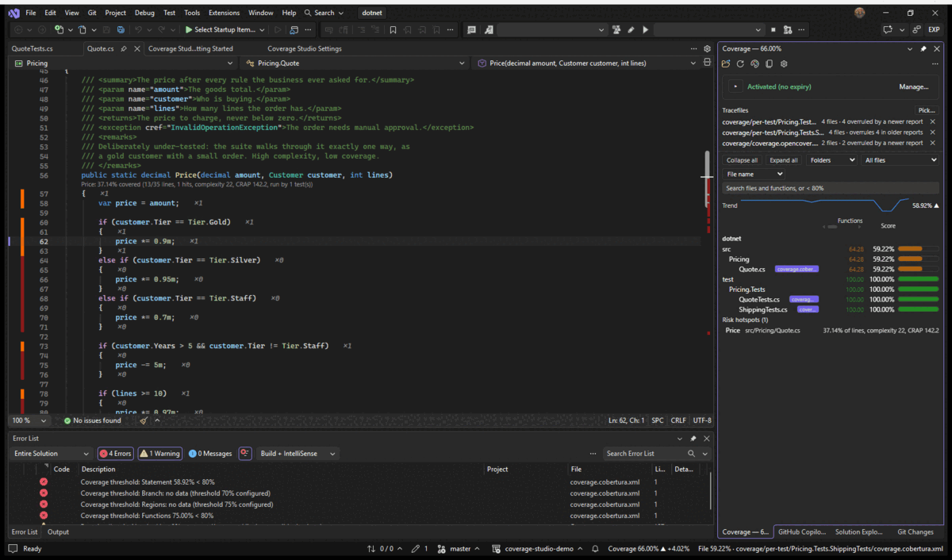The image size is (952, 560).
Task: Click the stop square toolbar icon
Action: coord(773,30)
